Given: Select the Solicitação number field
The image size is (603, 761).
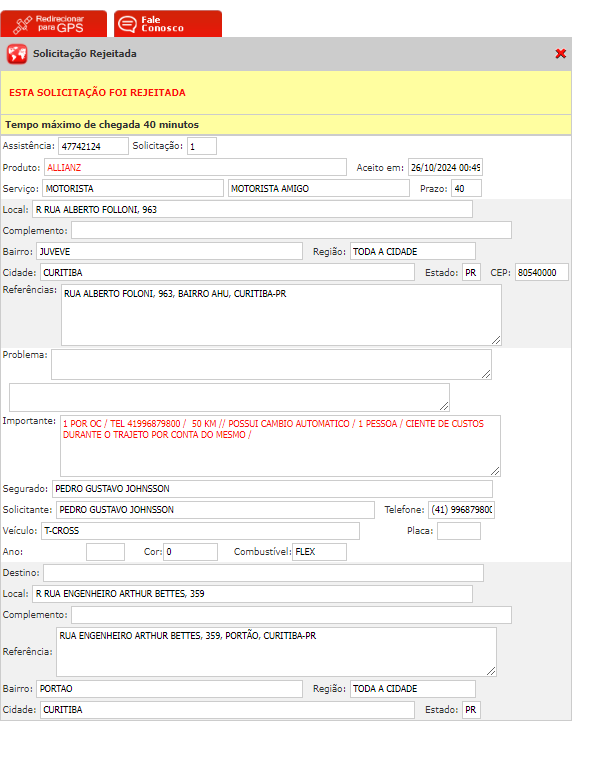Looking at the screenshot, I should 202,146.
